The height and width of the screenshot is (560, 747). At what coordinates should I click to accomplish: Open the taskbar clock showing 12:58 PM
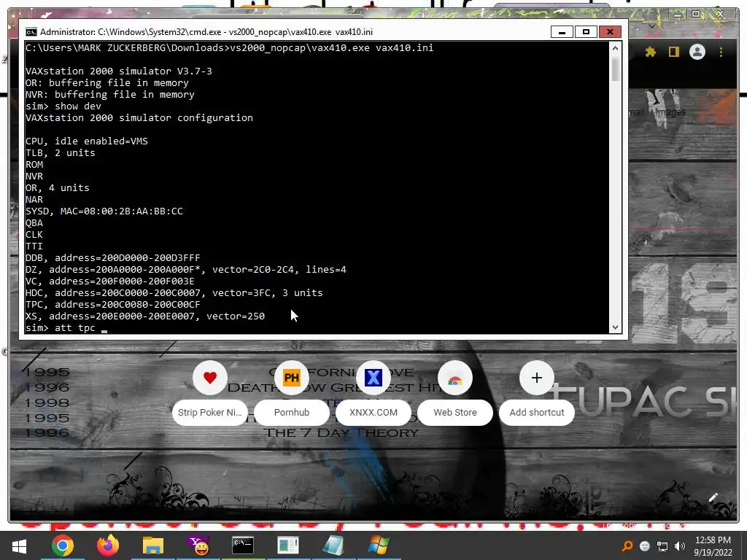coord(713,546)
